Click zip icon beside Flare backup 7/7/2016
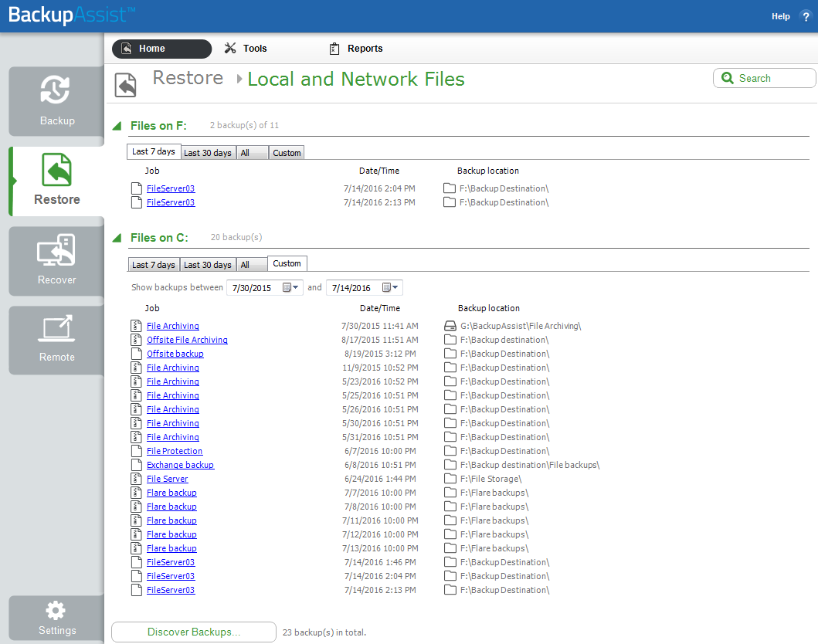This screenshot has height=644, width=818. [x=136, y=493]
